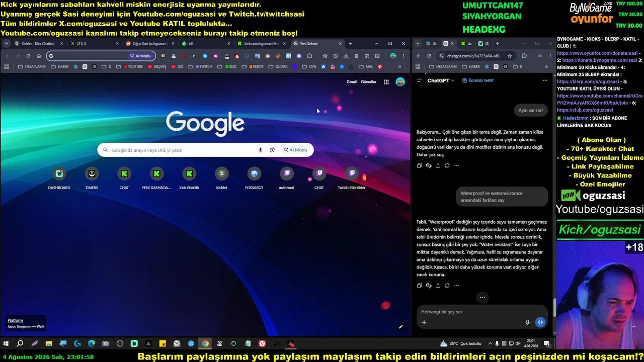Click the ChatGPT conversation scrollbar

tap(554, 308)
